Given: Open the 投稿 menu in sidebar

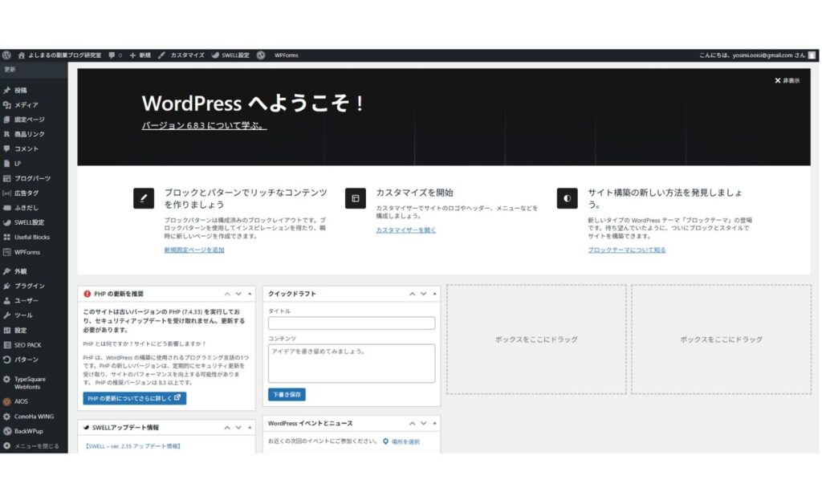Looking at the screenshot, I should tap(20, 91).
